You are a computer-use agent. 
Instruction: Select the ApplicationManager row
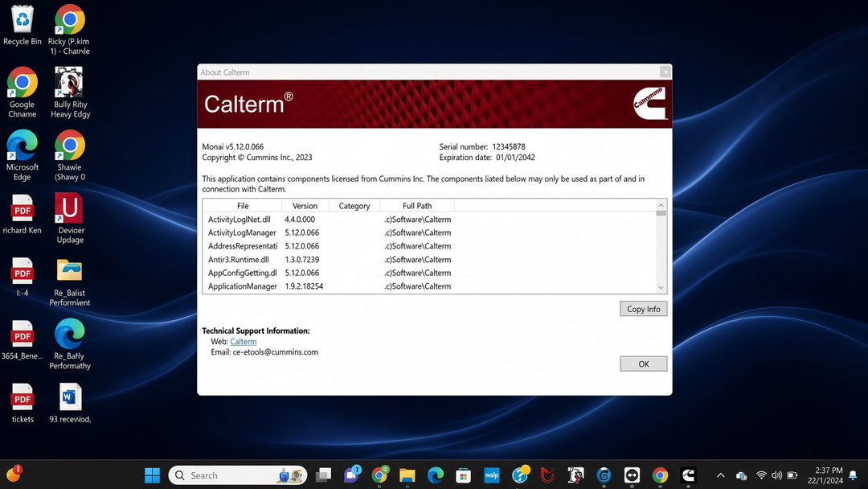[x=429, y=286]
